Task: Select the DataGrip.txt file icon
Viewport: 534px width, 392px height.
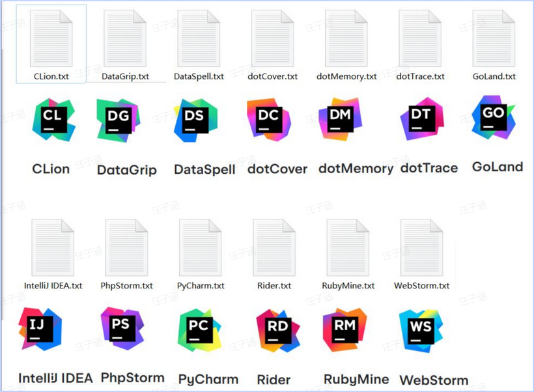Action: [x=125, y=38]
